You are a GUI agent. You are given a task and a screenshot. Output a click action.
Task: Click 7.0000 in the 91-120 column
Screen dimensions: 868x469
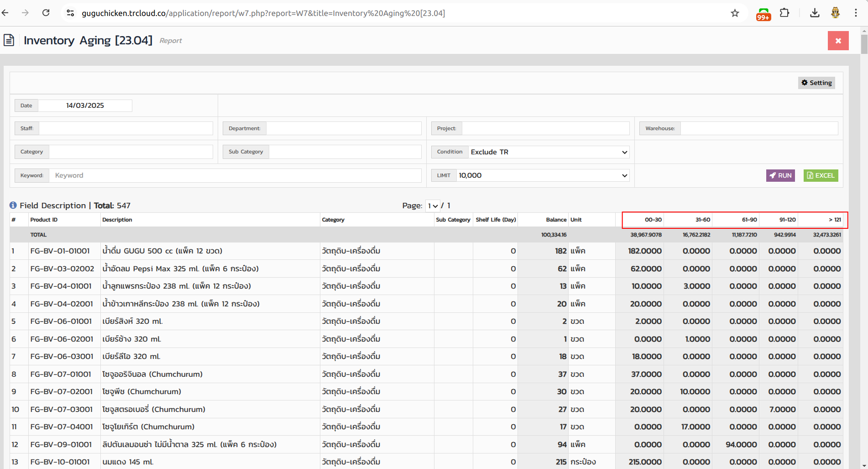coord(782,409)
